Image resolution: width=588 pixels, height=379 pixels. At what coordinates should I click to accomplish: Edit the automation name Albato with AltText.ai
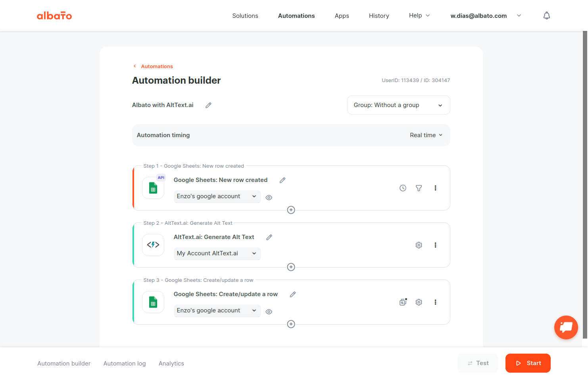pos(208,105)
